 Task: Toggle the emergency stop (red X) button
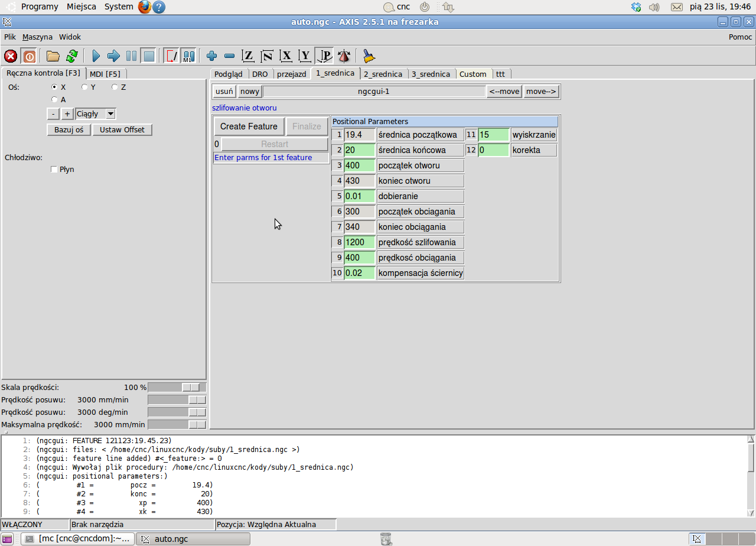[11, 56]
